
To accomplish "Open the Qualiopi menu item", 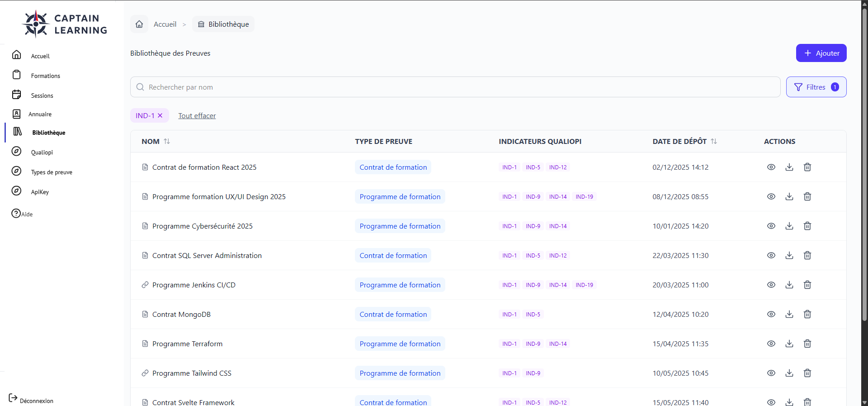I will (x=42, y=152).
